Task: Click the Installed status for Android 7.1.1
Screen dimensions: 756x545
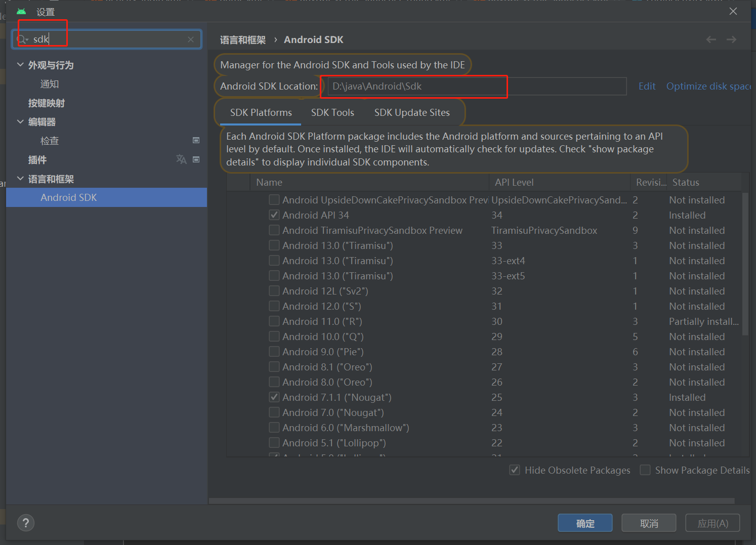Action: click(687, 397)
